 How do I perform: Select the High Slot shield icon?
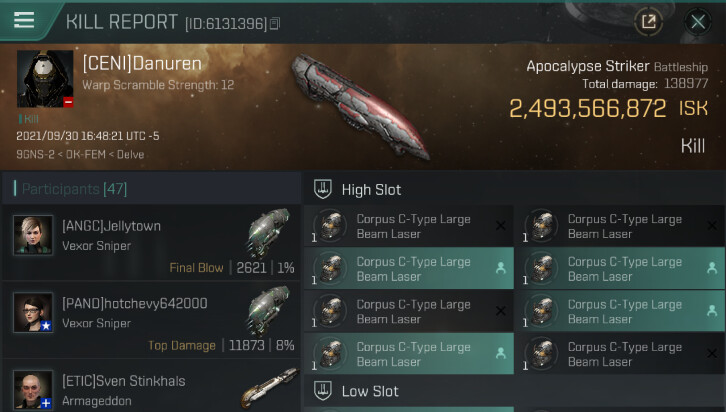323,189
